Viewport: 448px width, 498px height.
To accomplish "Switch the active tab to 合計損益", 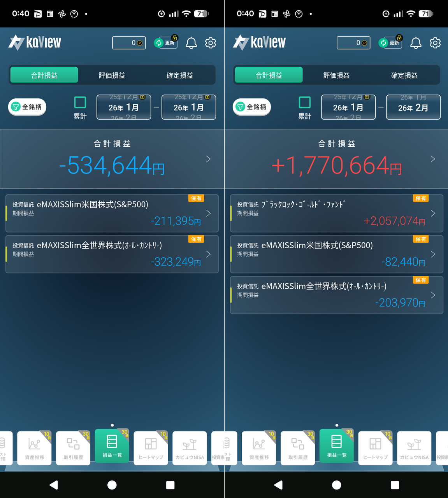I will click(43, 75).
